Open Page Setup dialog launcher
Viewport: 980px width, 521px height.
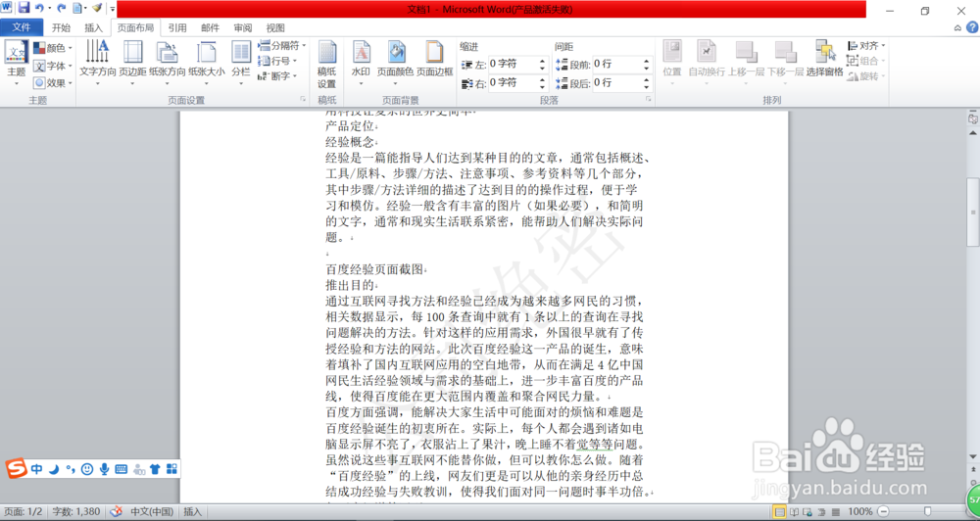point(303,99)
